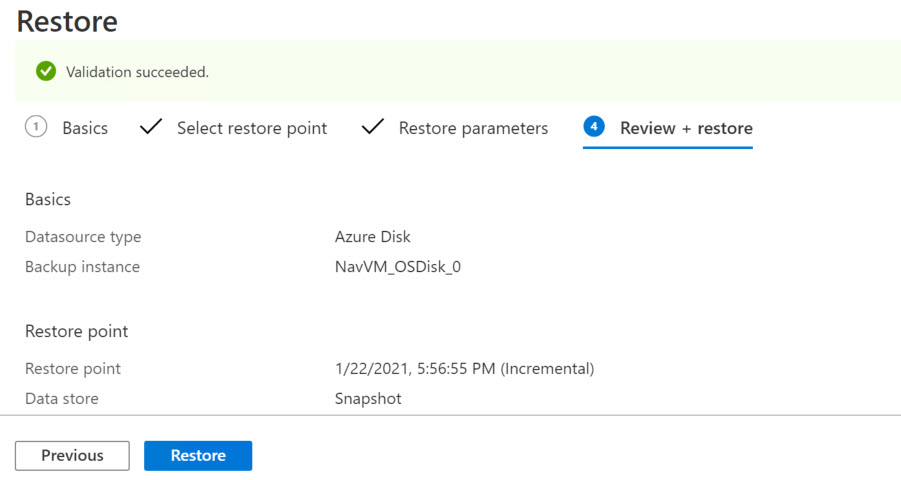Go back with the Previous button

72,455
